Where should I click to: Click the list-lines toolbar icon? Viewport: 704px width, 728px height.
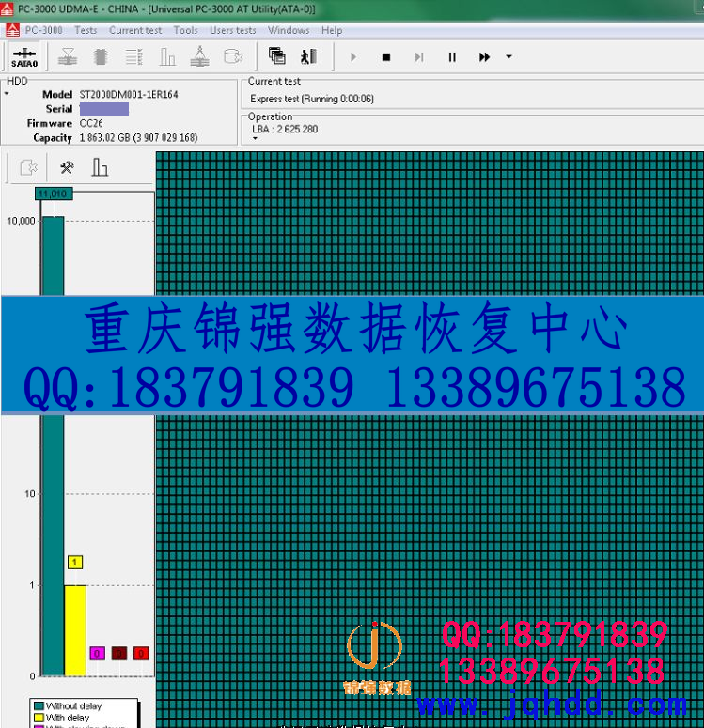[133, 56]
